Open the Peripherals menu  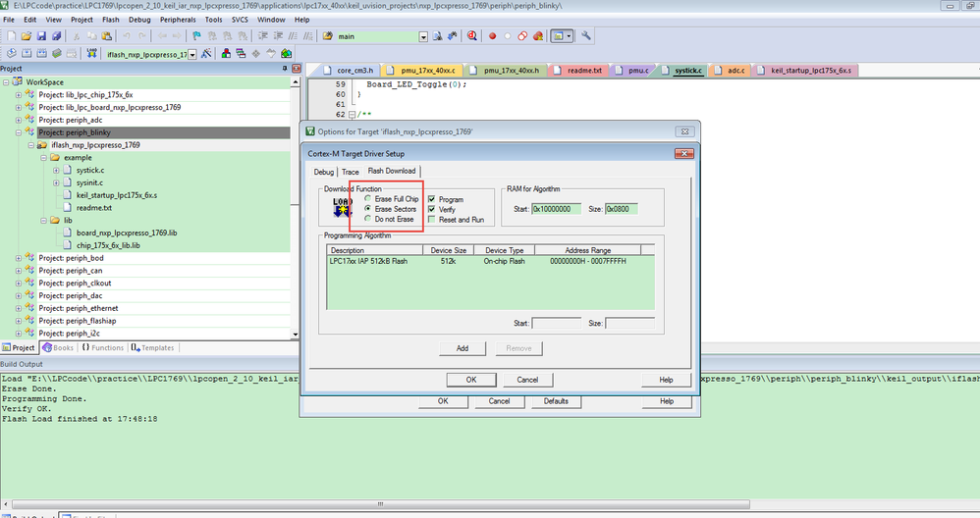pos(178,20)
